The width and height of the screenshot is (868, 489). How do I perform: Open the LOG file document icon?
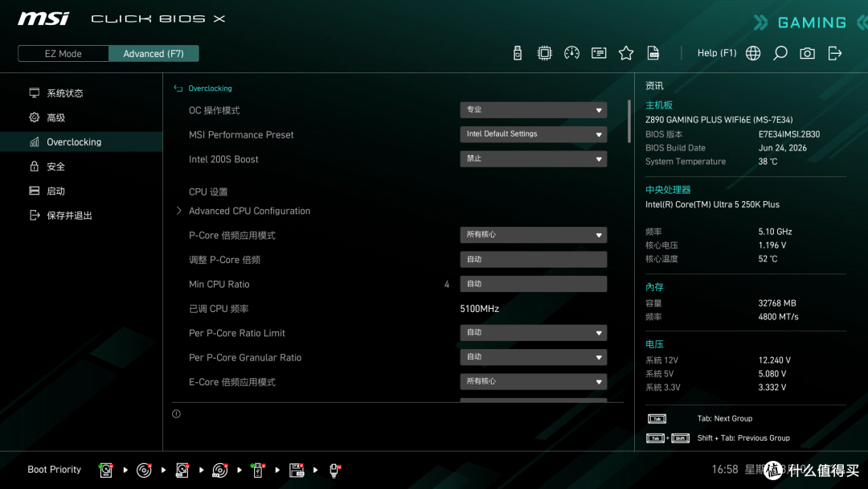pos(653,53)
